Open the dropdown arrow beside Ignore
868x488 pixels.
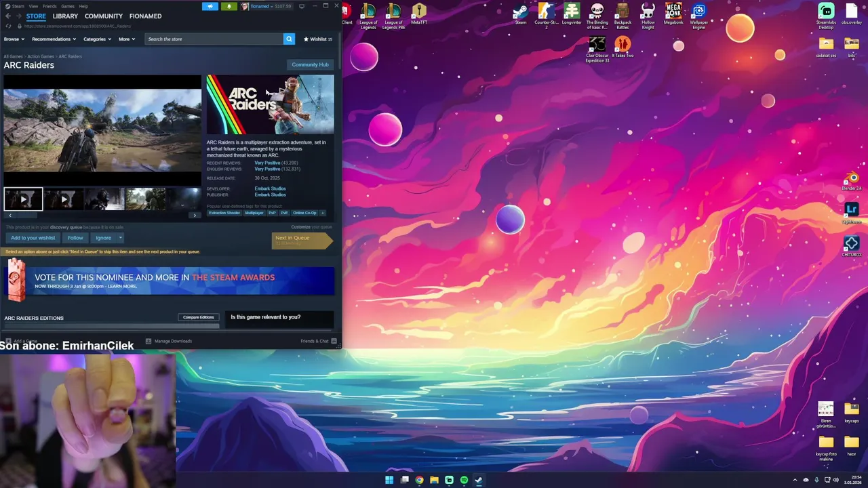(x=120, y=238)
